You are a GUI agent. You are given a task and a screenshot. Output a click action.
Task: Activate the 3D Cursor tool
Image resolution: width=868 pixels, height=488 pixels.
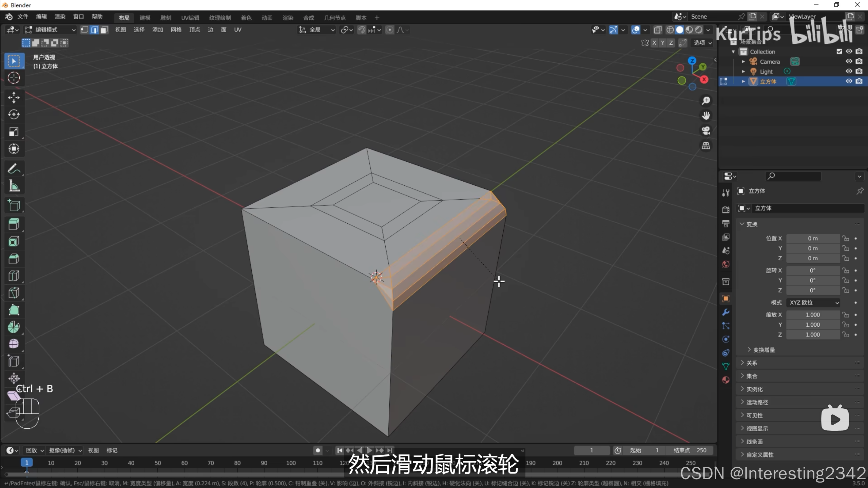[x=14, y=78]
